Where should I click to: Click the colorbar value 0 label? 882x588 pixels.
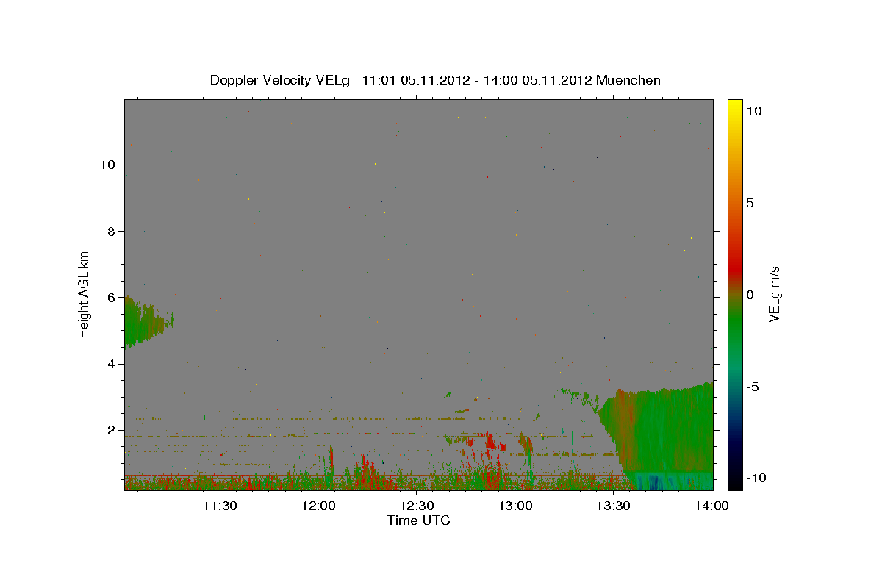point(750,295)
